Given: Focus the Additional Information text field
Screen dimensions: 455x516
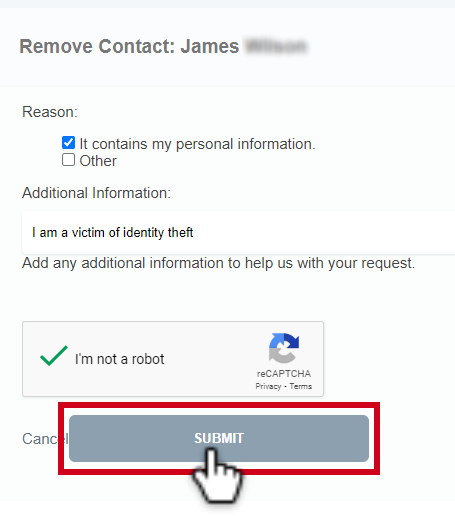Looking at the screenshot, I should pyautogui.click(x=238, y=232).
